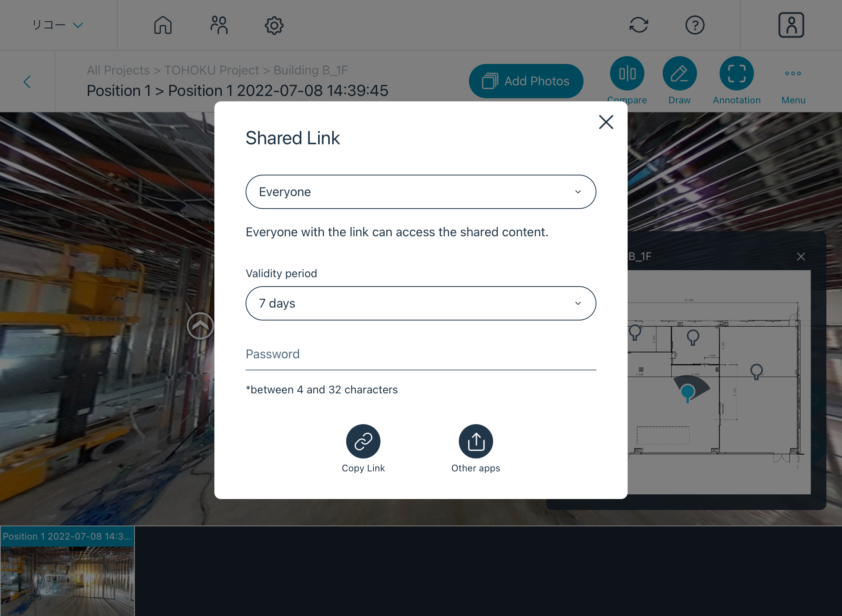
Task: Click the Other apps label
Action: tap(476, 468)
